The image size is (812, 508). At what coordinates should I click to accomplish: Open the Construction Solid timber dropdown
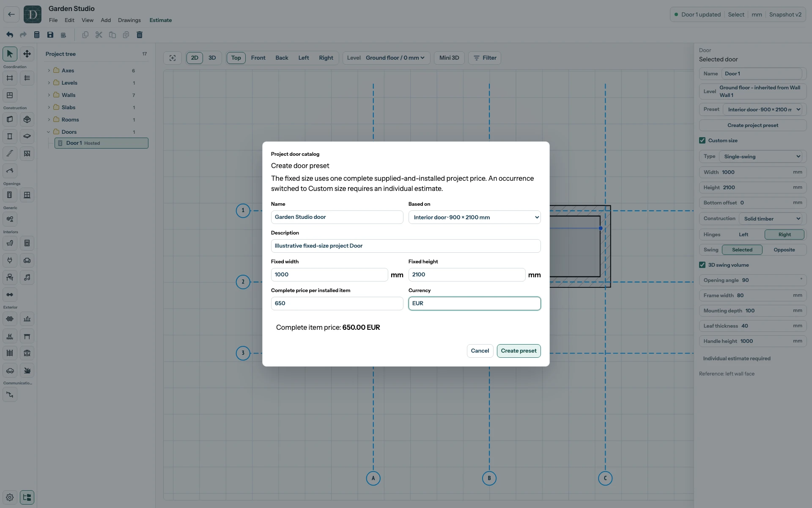pyautogui.click(x=771, y=219)
